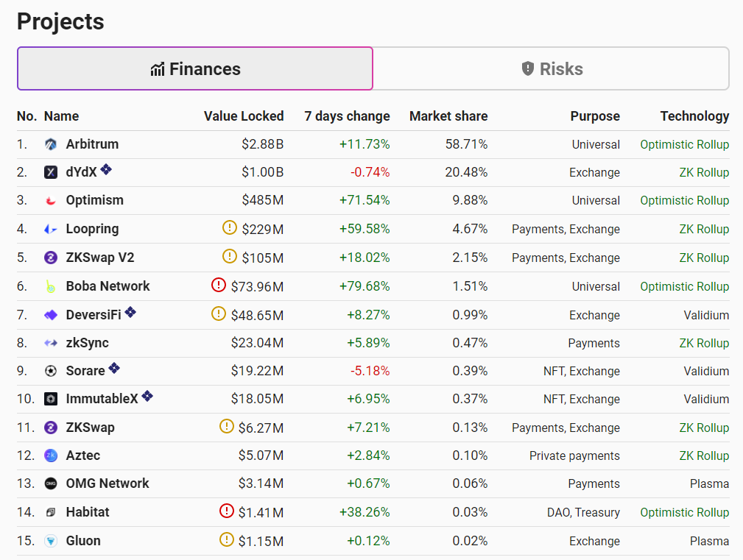Open the Aztec project page
743x560 pixels.
point(82,456)
